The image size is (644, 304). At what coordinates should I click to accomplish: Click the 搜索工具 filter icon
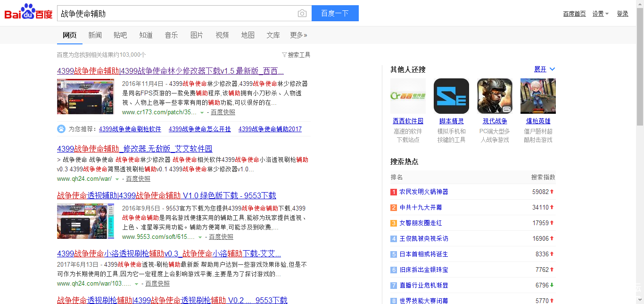pos(284,55)
